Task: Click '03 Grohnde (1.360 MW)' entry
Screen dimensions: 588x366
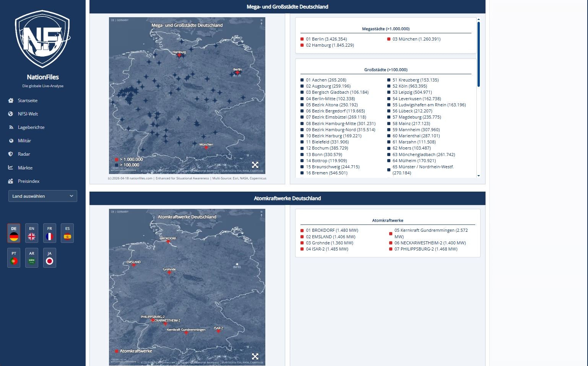Action: (x=329, y=243)
